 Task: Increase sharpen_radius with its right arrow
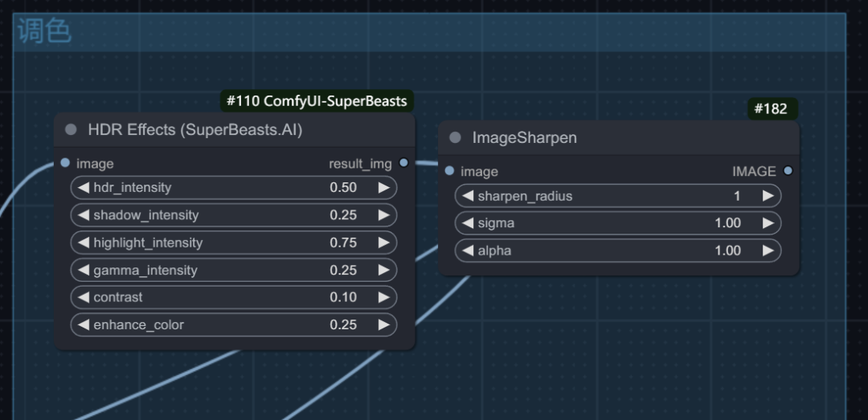tap(768, 196)
